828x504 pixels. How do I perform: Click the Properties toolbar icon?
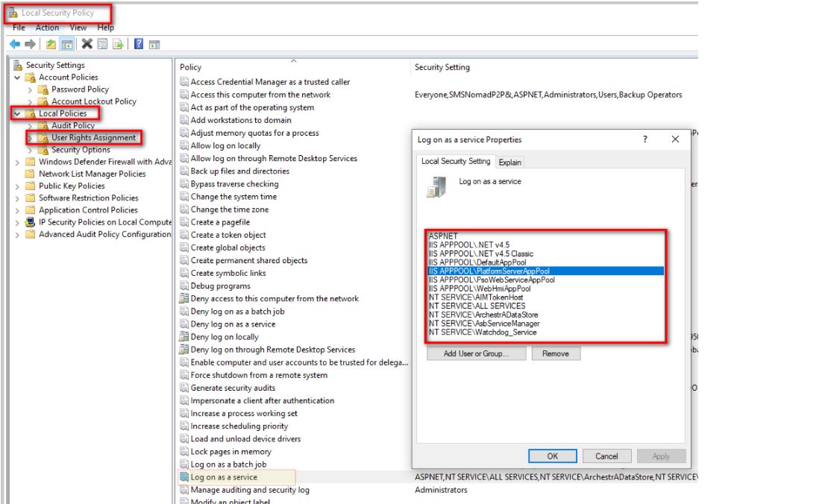(102, 44)
